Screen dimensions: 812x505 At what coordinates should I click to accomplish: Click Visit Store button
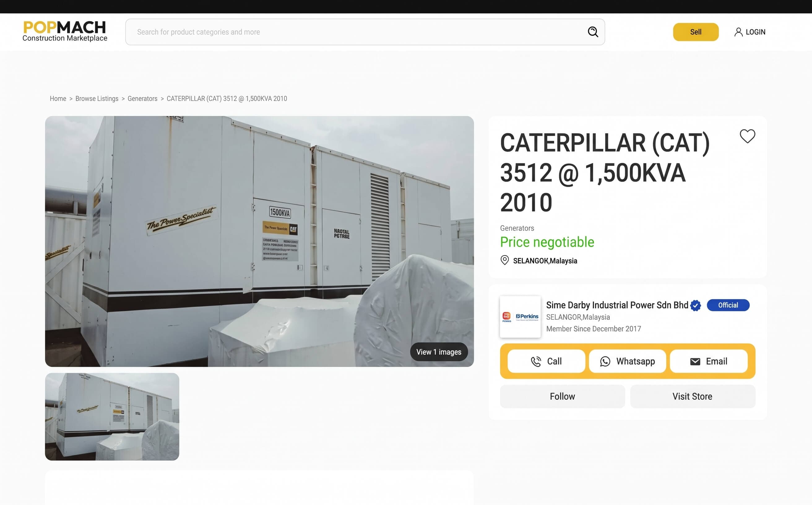point(693,396)
